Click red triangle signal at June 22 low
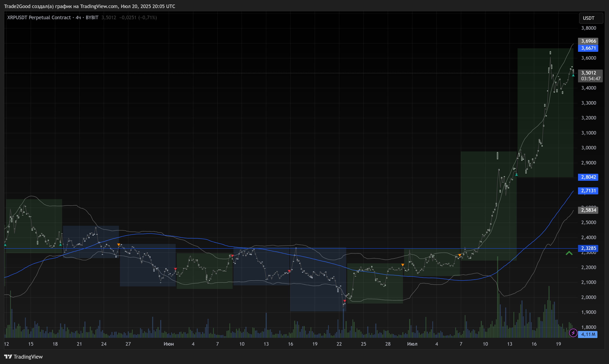Image resolution: width=609 pixels, height=364 pixels. coord(345,301)
